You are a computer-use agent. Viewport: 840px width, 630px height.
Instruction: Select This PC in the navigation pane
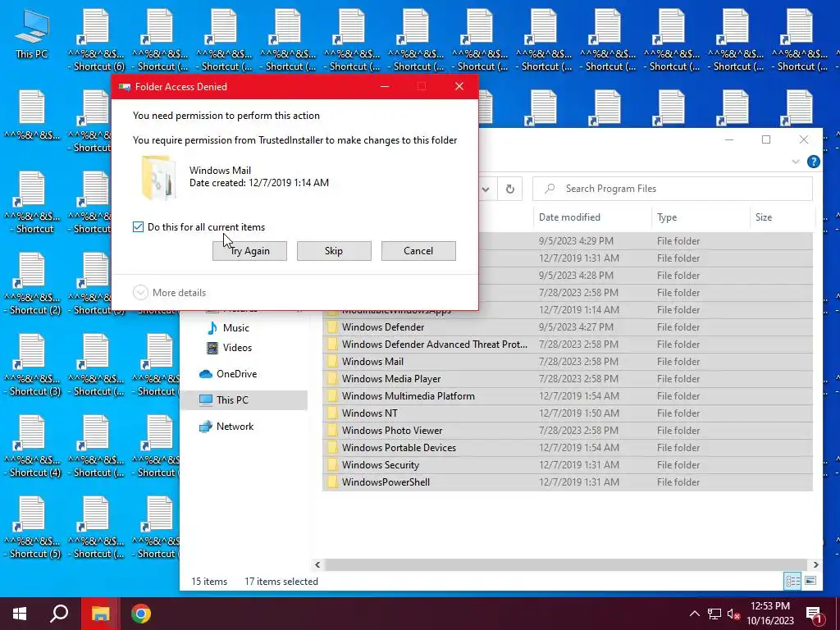pyautogui.click(x=243, y=400)
